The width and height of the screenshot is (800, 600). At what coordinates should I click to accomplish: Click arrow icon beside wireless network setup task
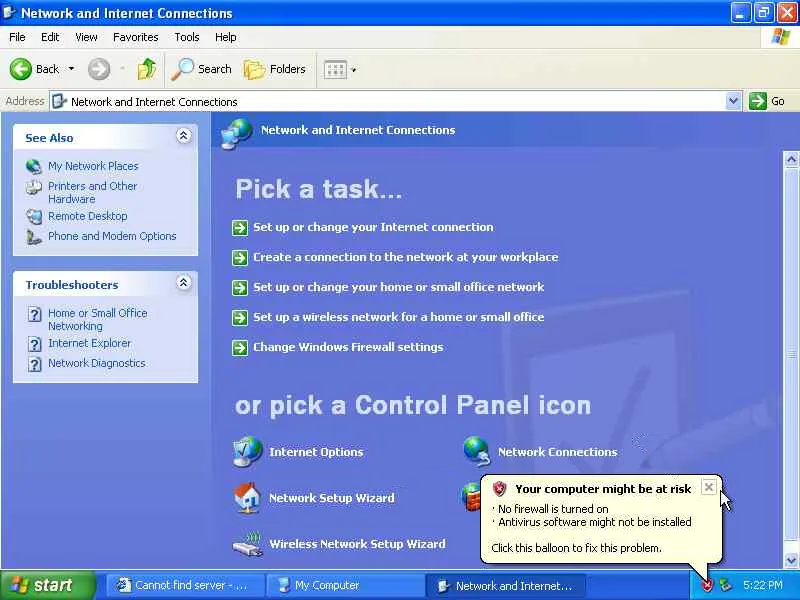coord(240,318)
